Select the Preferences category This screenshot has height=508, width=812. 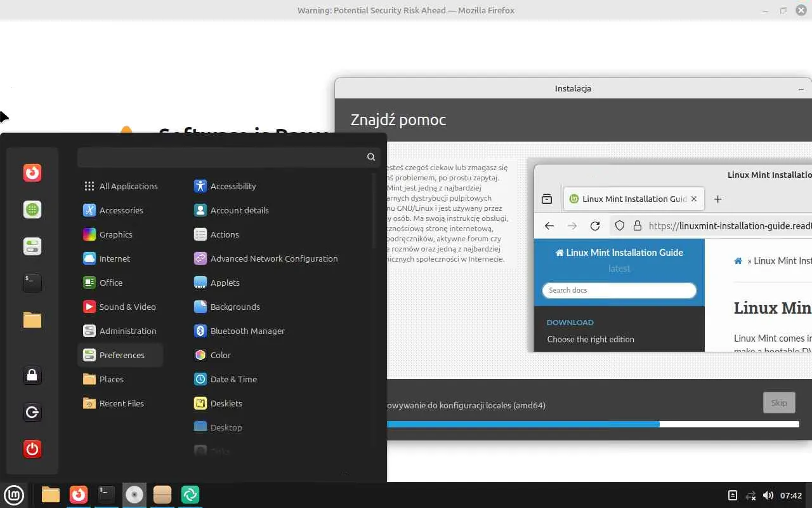click(x=121, y=355)
